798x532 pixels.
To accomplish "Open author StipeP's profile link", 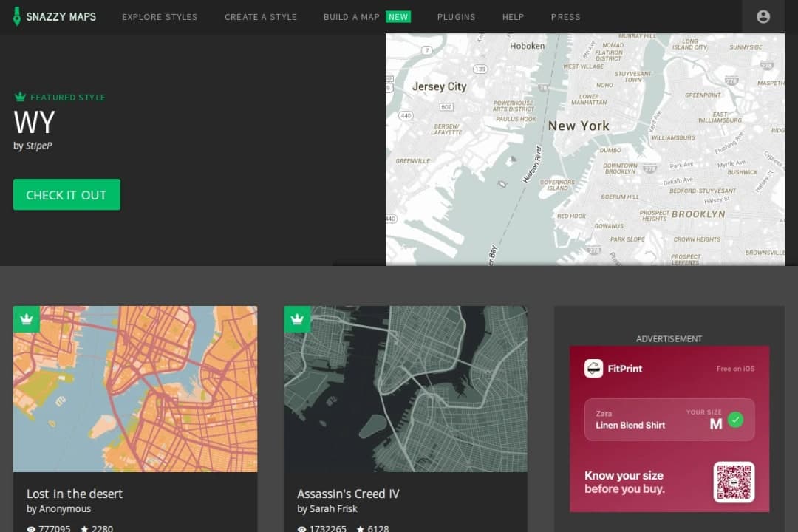I will point(39,146).
